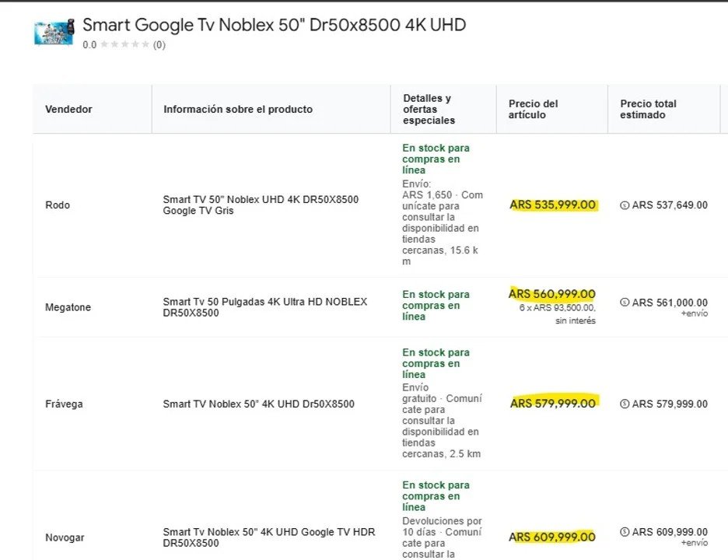Image resolution: width=728 pixels, height=560 pixels.
Task: Open Novogar's Google TV HDR listing
Action: click(268, 537)
